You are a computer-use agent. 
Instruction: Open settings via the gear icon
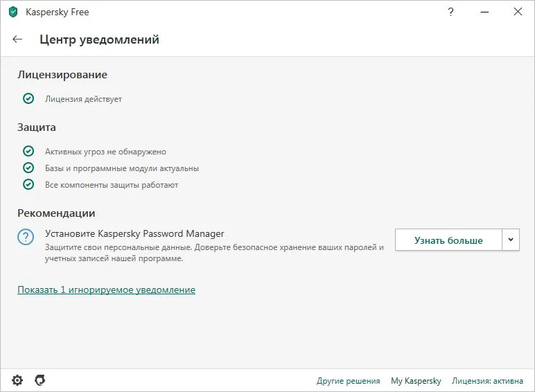[x=17, y=380]
